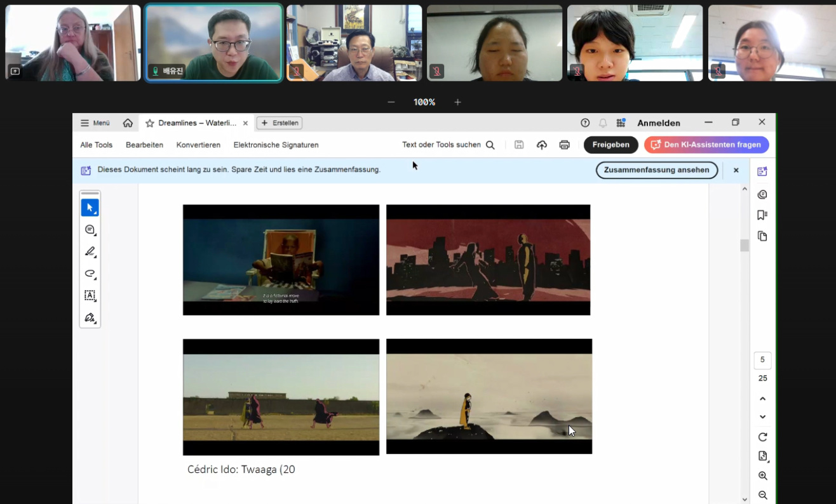836x504 pixels.
Task: Click the scrollbar up arrow
Action: 745,189
